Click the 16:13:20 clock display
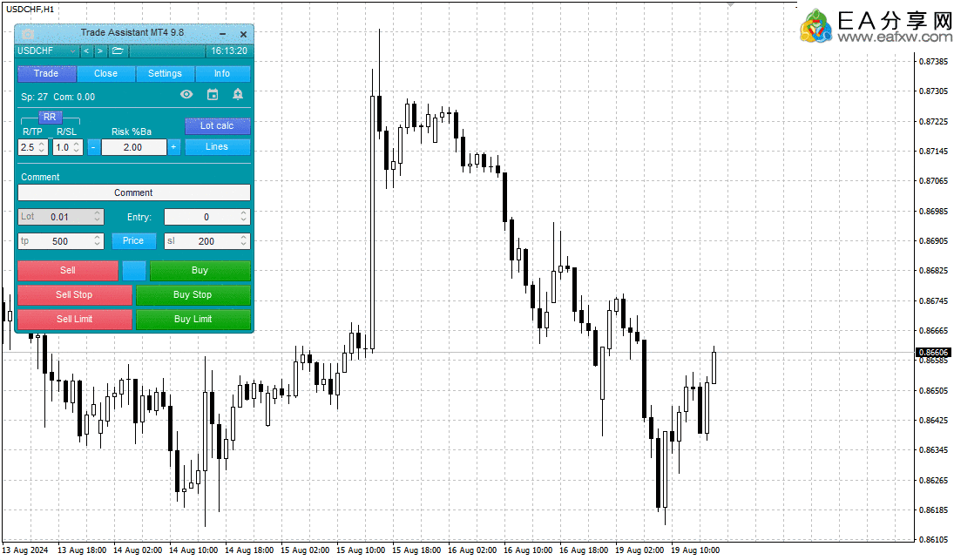 (x=229, y=51)
